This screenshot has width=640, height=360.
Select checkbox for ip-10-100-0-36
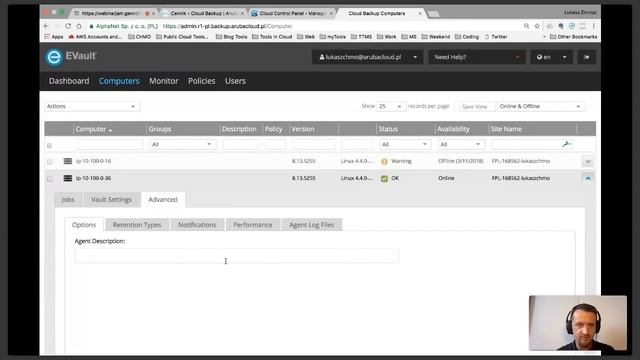click(50, 179)
